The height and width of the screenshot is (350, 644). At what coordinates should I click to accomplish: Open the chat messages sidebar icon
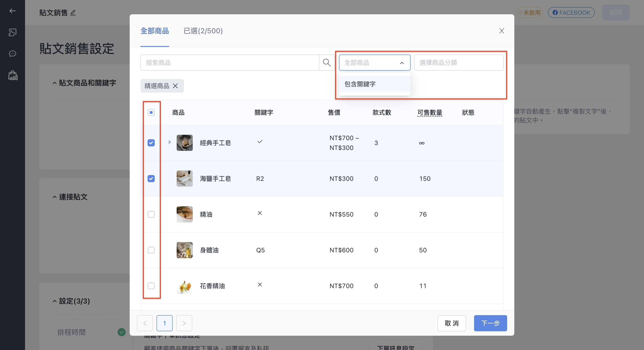click(x=12, y=54)
